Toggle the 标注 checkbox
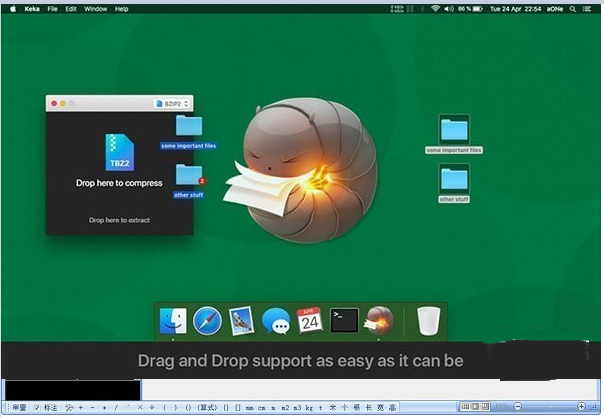This screenshot has height=418, width=604. 37,407
